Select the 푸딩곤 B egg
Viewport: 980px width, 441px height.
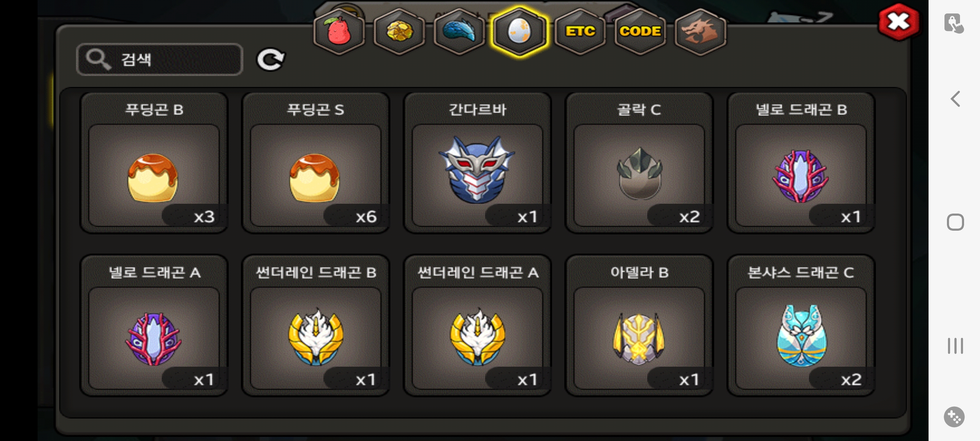(x=154, y=163)
